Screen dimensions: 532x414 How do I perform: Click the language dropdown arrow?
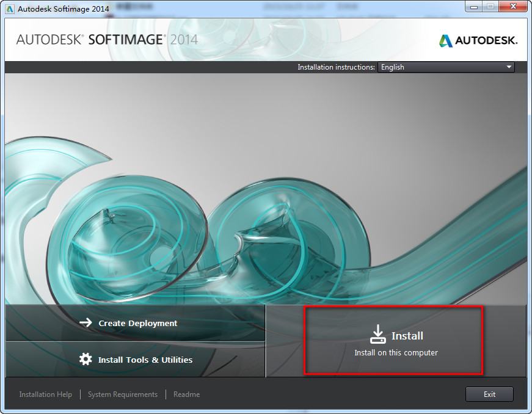[x=509, y=67]
